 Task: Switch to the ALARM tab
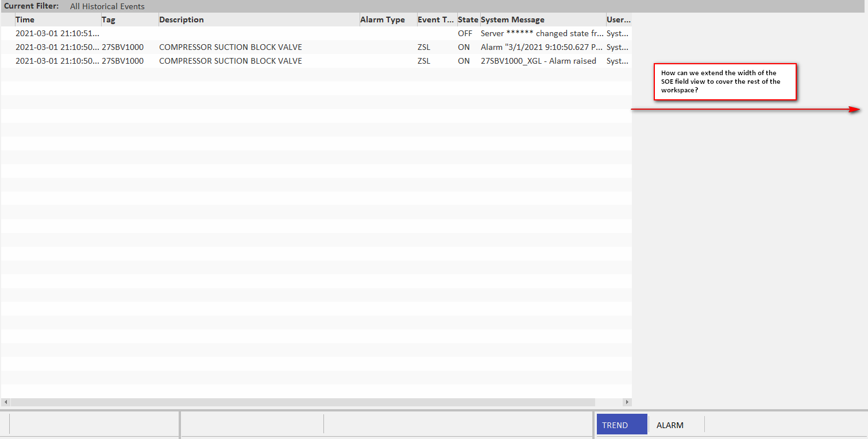pos(670,425)
